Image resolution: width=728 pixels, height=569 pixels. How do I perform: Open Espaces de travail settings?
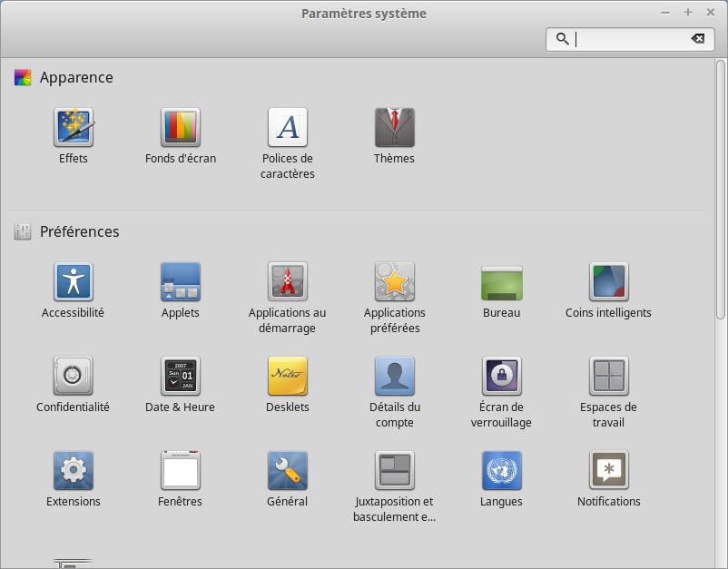[x=608, y=376]
